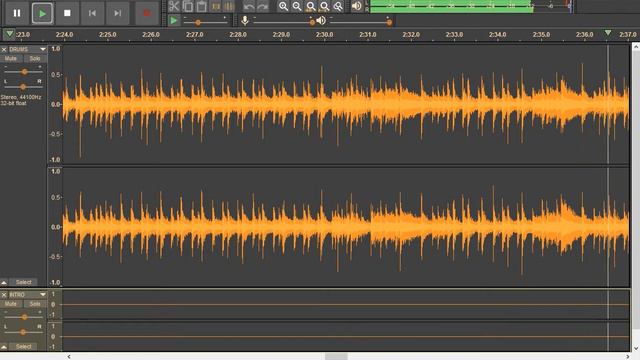640x360 pixels.
Task: Click the DRUMS track pan slider
Action: pos(23,87)
